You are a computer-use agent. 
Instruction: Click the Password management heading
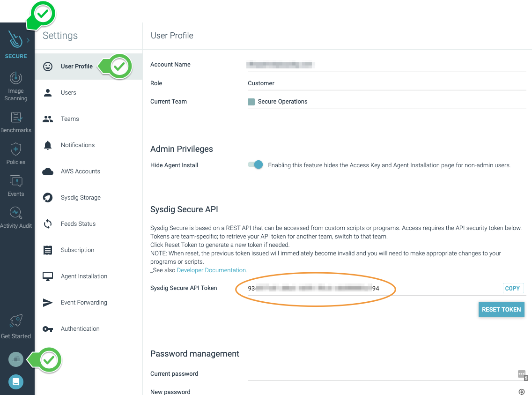point(194,354)
